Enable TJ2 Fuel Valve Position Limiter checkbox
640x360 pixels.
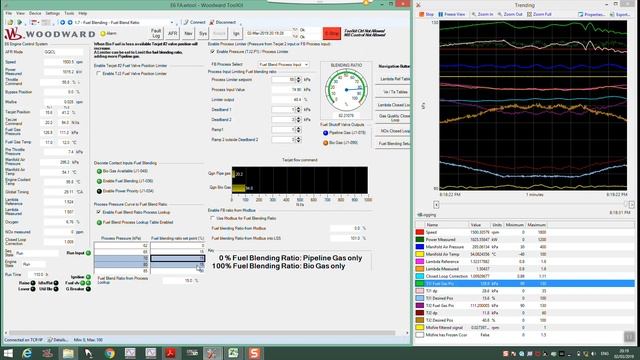coord(98,73)
